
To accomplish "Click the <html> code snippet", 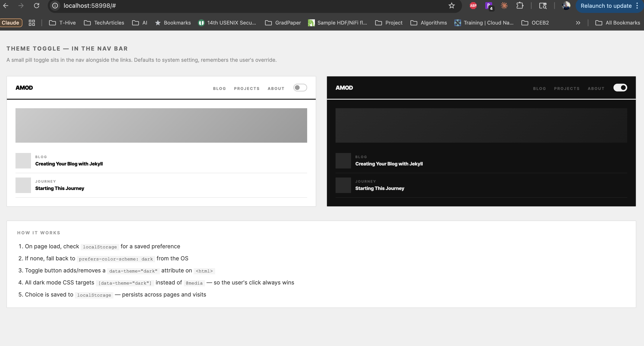I will pos(204,271).
